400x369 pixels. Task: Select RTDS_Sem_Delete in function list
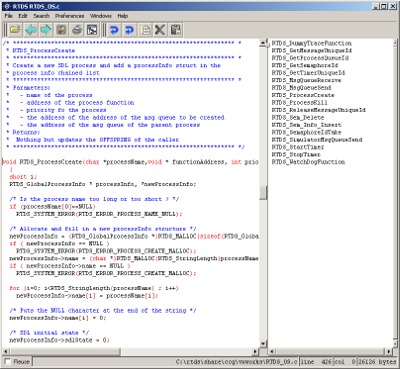[x=298, y=117]
